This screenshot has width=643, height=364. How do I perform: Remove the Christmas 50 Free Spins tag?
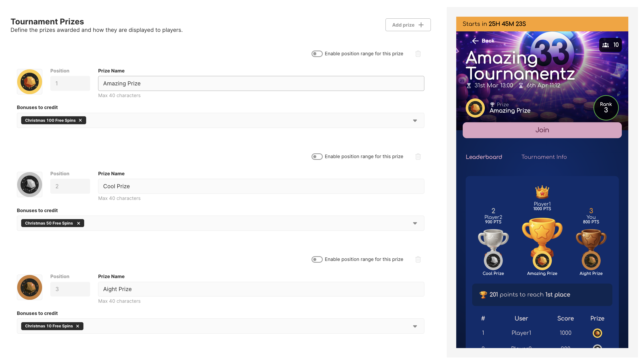[x=78, y=223]
